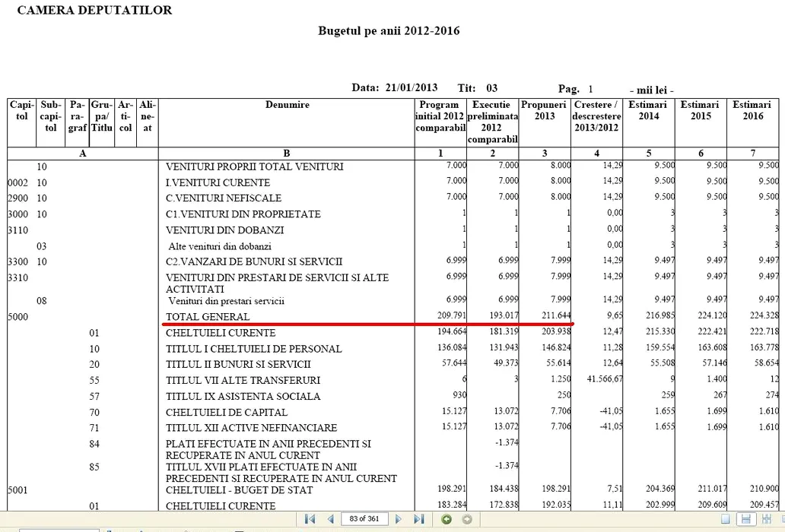Viewport: 785px width, 532px height.
Task: Click the CAMERA DEPUTATILOR heading
Action: pos(94,11)
